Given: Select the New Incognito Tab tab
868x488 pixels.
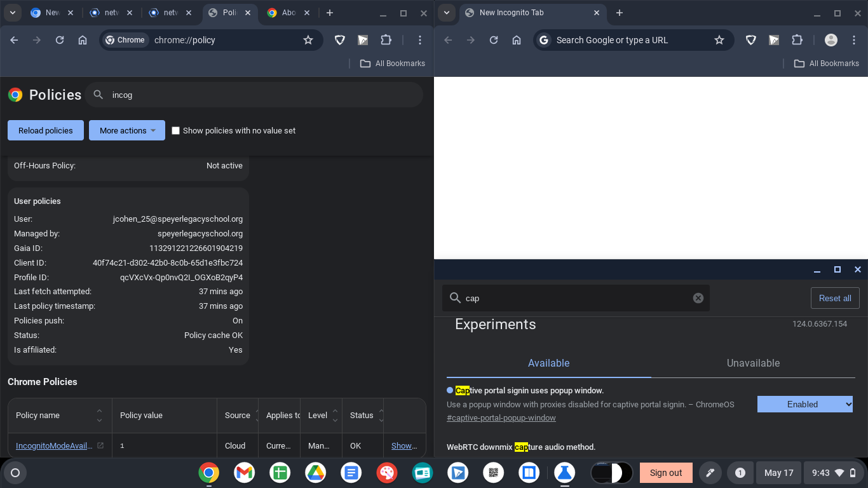Looking at the screenshot, I should pos(534,13).
